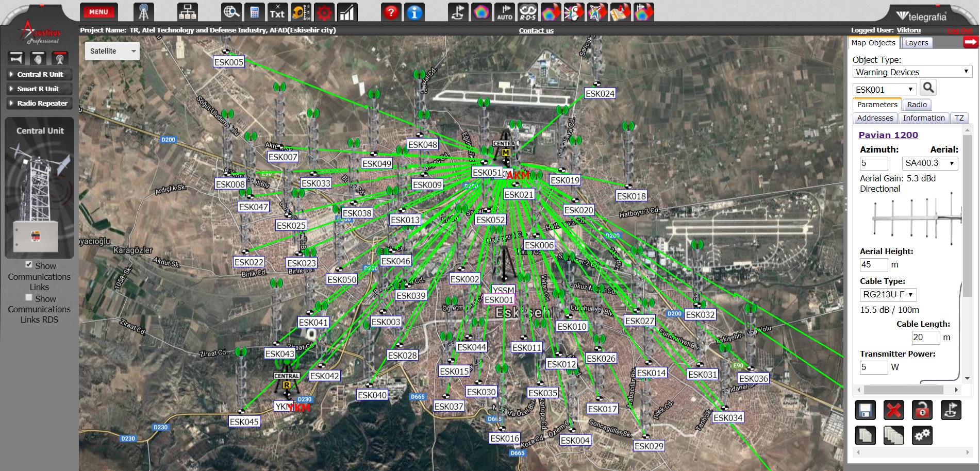Image resolution: width=980 pixels, height=471 pixels.
Task: Select the tape measure distance tool
Action: pyautogui.click(x=301, y=12)
